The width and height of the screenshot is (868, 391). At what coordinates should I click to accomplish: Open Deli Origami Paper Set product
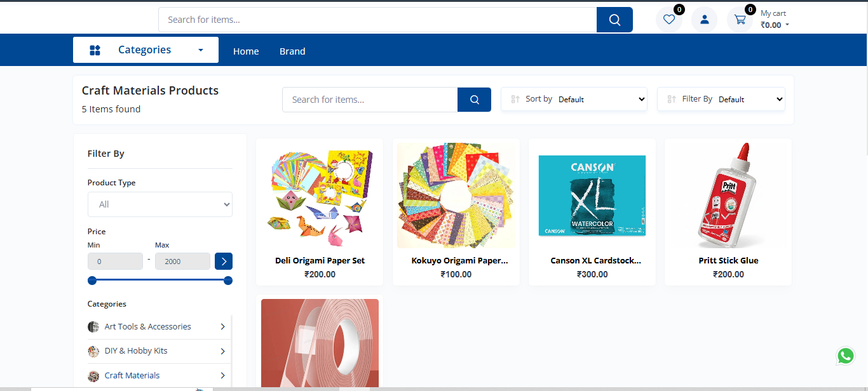320,260
